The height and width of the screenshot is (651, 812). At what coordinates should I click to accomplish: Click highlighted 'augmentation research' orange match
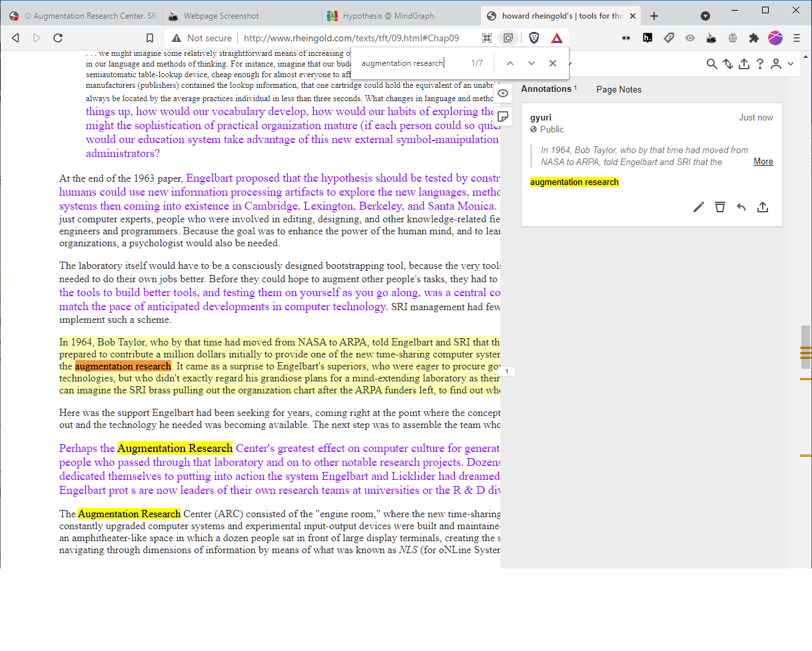tap(123, 366)
